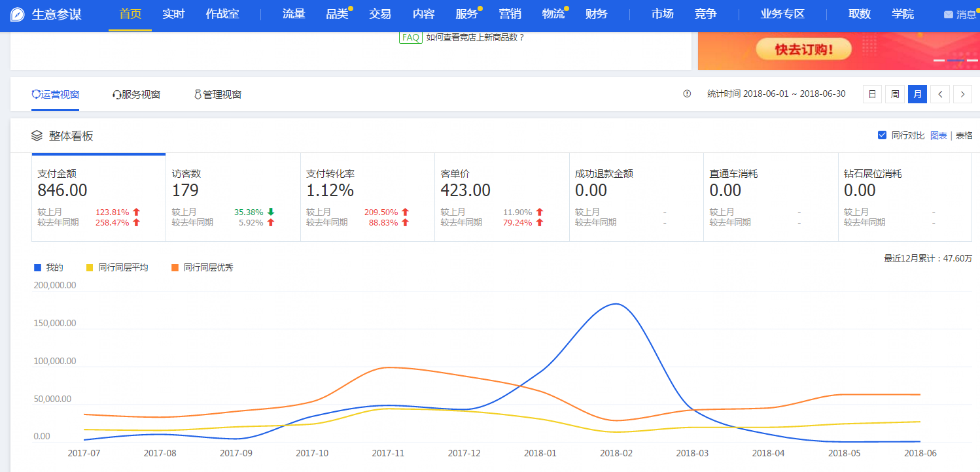The height and width of the screenshot is (472, 980).
Task: Open the 流量 menu in top navigation
Action: [x=294, y=14]
